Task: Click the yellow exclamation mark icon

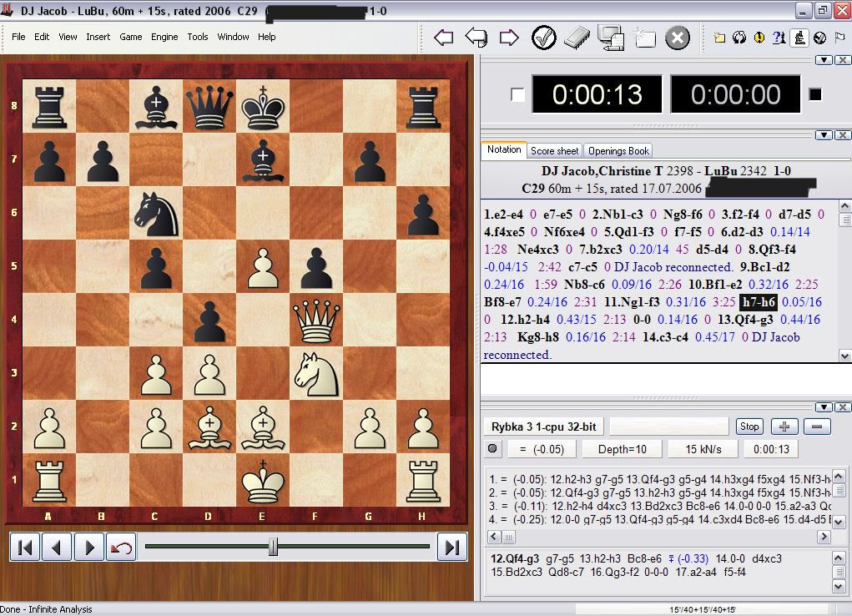Action: 759,38
